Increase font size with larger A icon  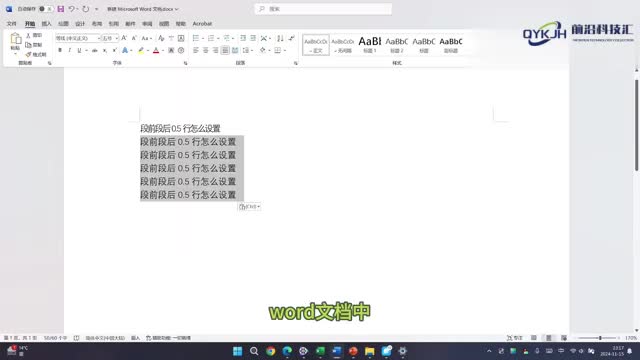coord(124,38)
